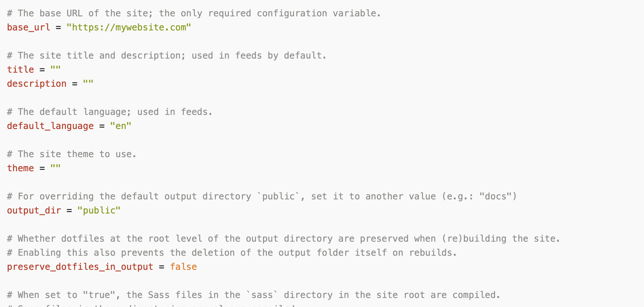Image resolution: width=644 pixels, height=307 pixels.
Task: Click the "https://mywebsite.com" string value
Action: 129,27
